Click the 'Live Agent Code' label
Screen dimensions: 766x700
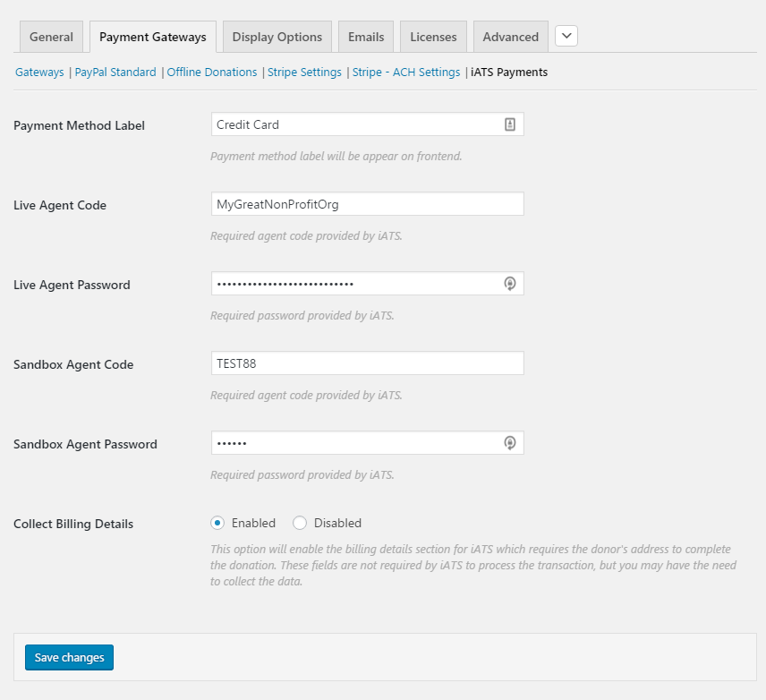point(60,205)
